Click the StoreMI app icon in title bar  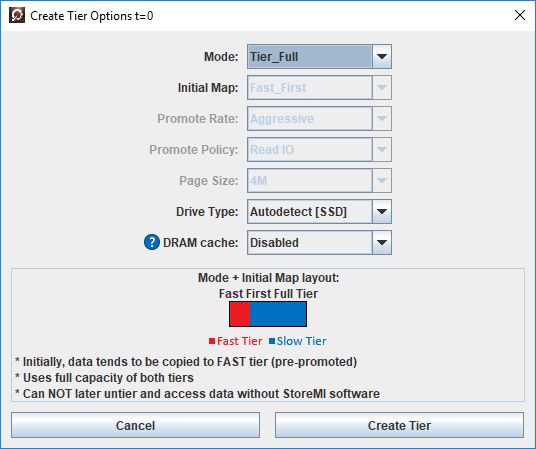pyautogui.click(x=17, y=15)
